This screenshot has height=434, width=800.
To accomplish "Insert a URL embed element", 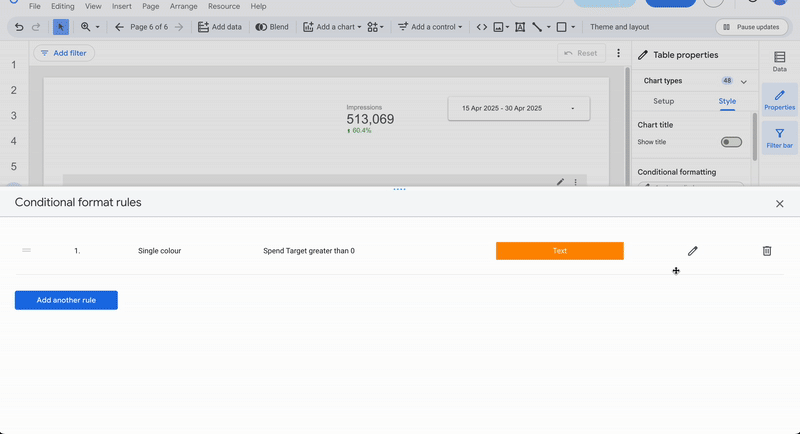I will 482,27.
